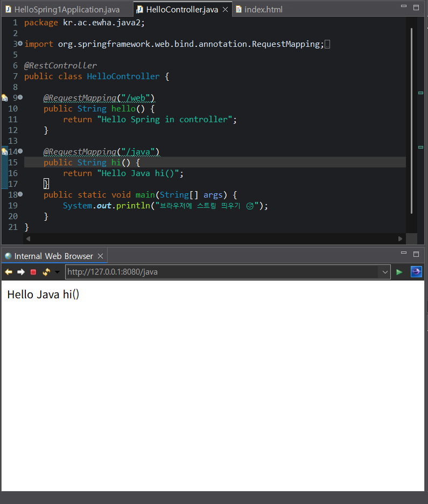Click line number 21 in the gutter
This screenshot has width=428, height=504.
tap(13, 227)
